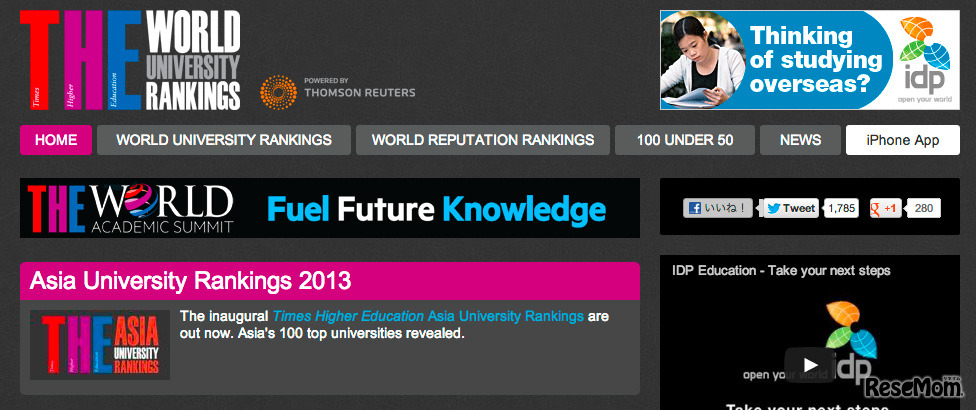
Task: Open the THE Asia University Rankings thumbnail
Action: [x=100, y=345]
